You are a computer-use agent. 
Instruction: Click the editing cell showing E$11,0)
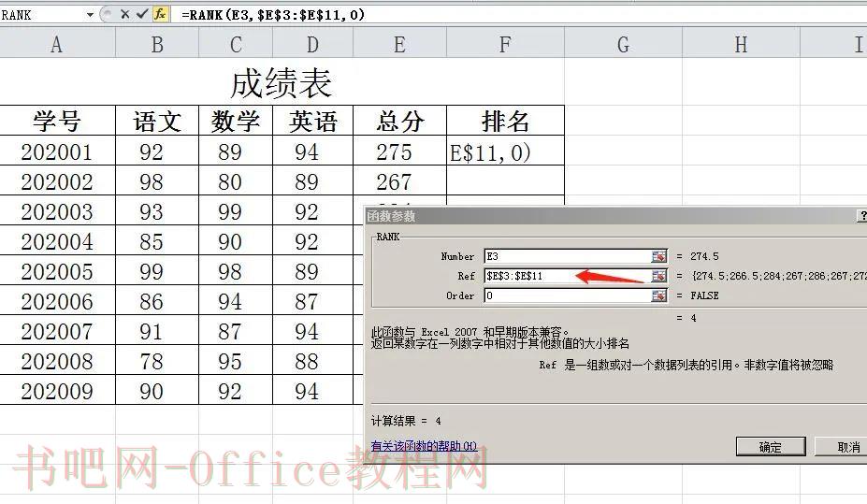pyautogui.click(x=505, y=151)
